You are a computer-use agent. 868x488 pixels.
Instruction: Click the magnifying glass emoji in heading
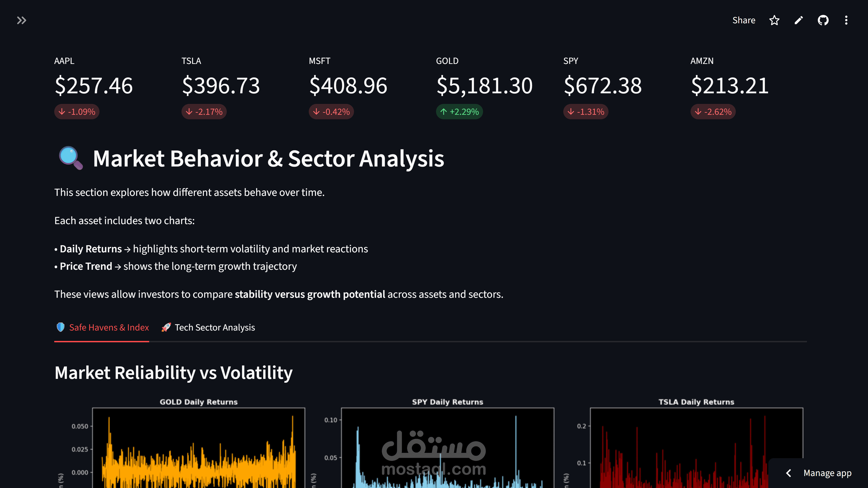pos(71,158)
